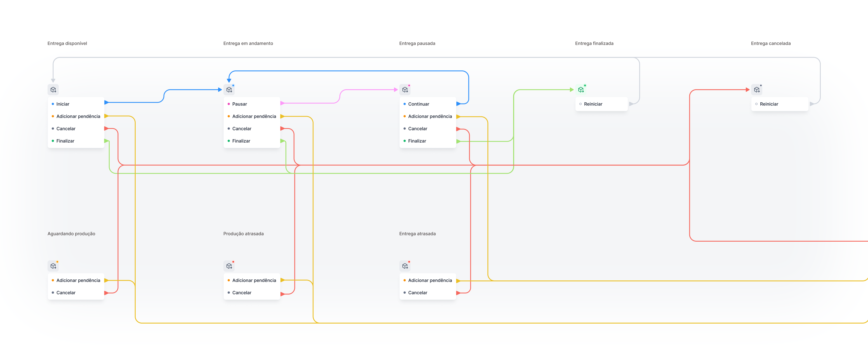Click the Entrega pausada package icon
868x363 pixels.
pyautogui.click(x=405, y=90)
